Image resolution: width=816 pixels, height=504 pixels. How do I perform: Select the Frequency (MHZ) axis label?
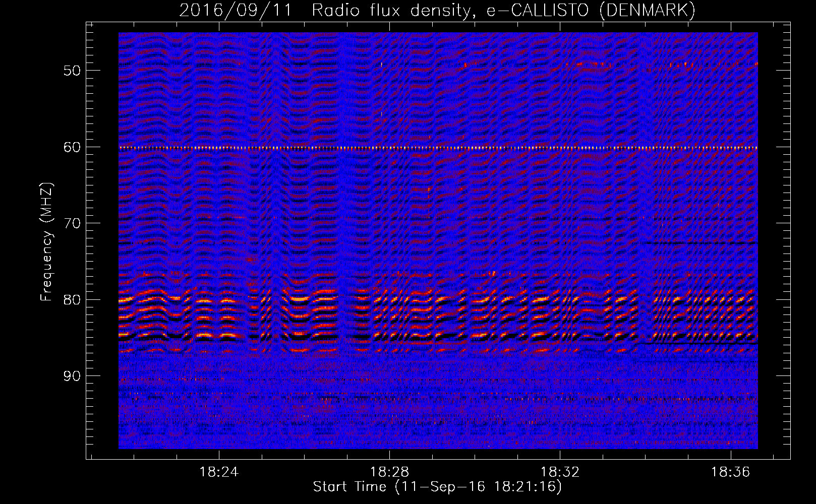click(46, 242)
